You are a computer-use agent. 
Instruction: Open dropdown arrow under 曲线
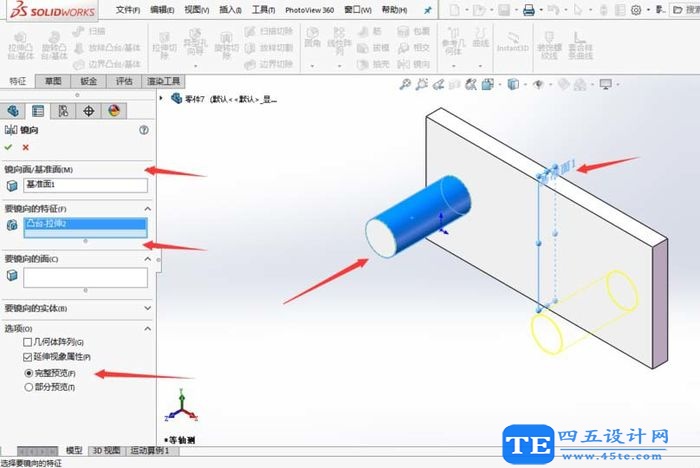480,66
